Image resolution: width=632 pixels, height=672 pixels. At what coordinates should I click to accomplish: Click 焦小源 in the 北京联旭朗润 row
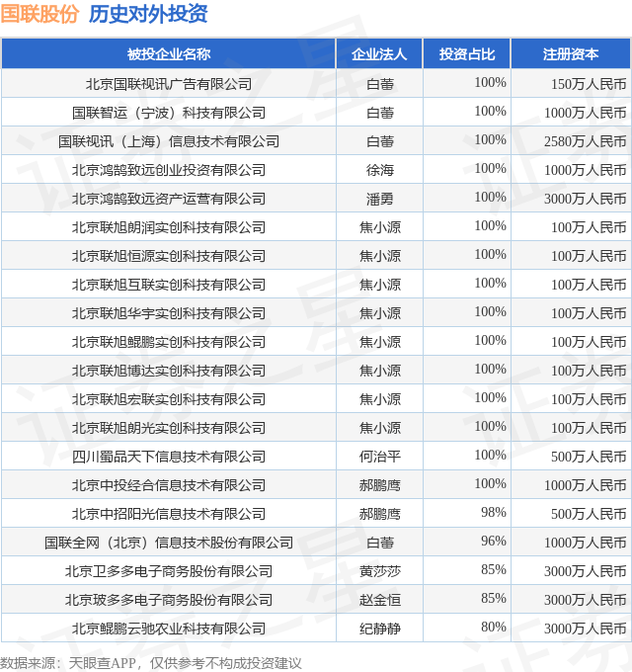pos(380,227)
